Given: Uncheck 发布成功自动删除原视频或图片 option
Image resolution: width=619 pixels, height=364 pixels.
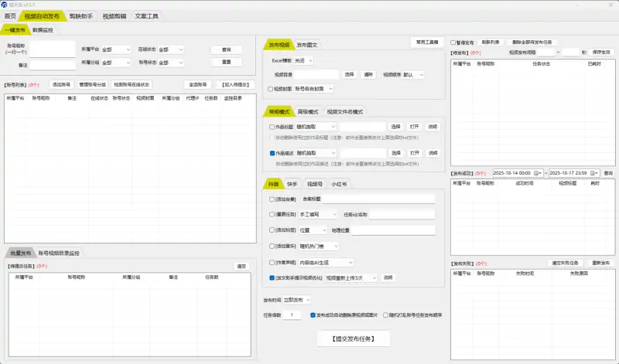Looking at the screenshot, I should pos(312,315).
